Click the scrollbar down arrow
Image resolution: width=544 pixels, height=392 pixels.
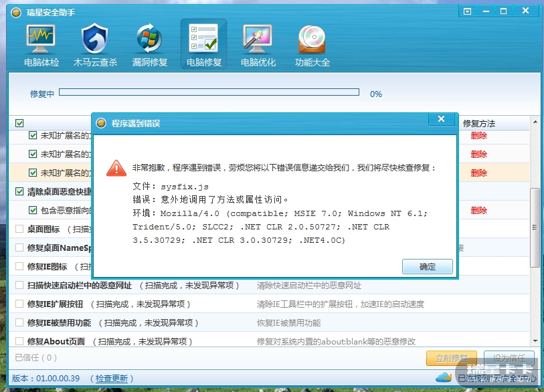pos(535,341)
